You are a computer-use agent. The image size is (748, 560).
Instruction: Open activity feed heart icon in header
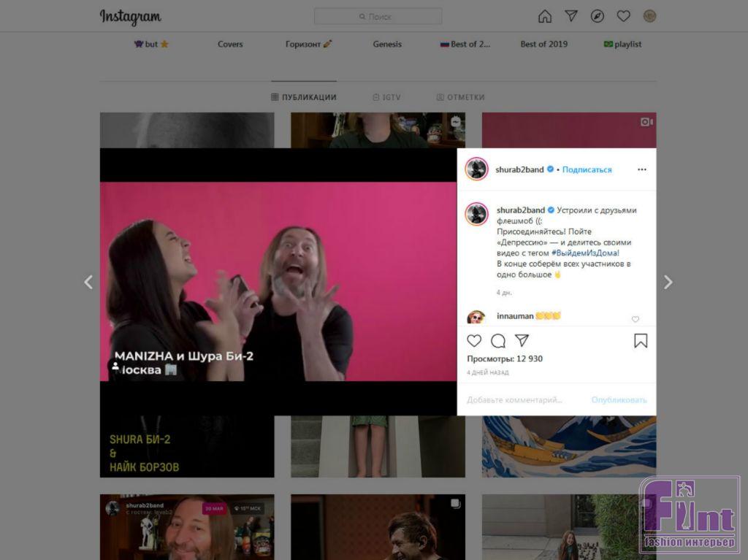point(623,16)
